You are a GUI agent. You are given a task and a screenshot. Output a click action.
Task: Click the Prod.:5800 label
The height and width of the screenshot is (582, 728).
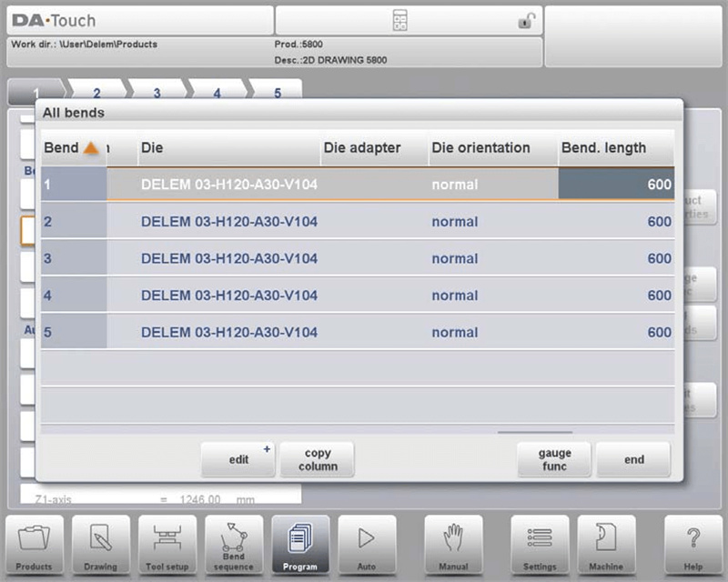298,44
